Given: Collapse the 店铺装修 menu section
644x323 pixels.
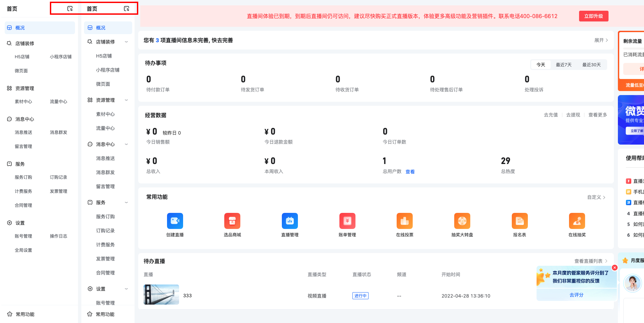Looking at the screenshot, I should click(x=127, y=42).
